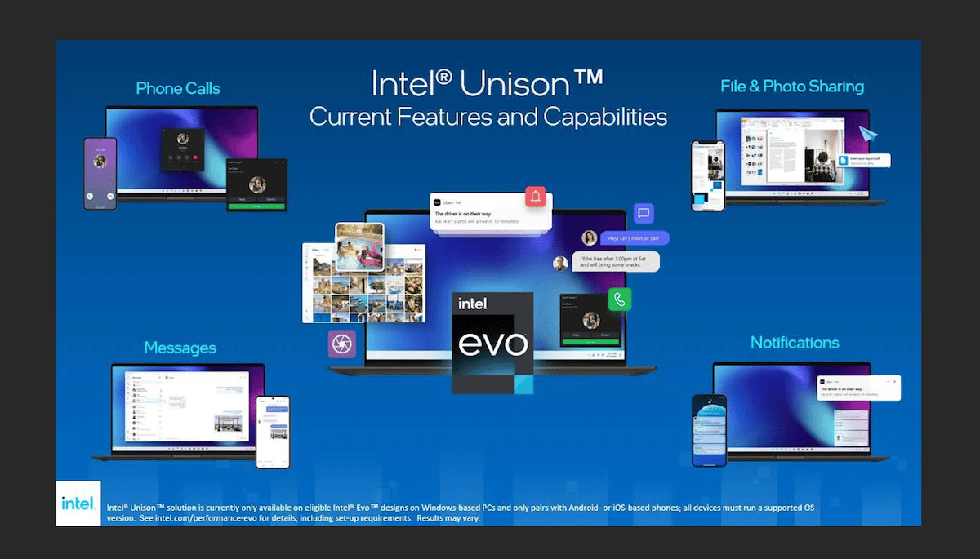Click the "Messages" heading
This screenshot has width=980, height=559.
pos(180,348)
